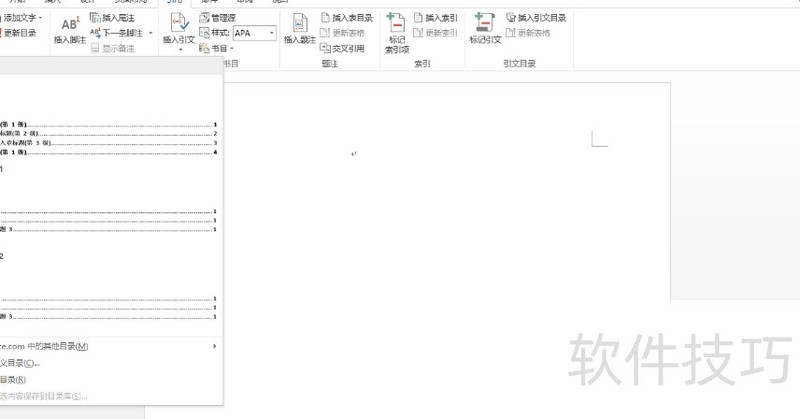Click 插入引文目录 (Insert Table of Authorities)
The width and height of the screenshot is (800, 419).
coord(536,18)
